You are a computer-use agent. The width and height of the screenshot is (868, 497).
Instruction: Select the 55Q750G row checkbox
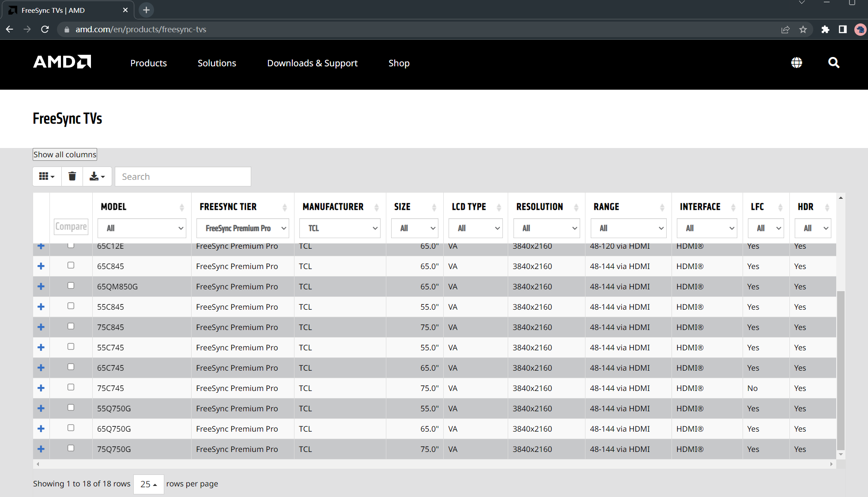pos(71,407)
